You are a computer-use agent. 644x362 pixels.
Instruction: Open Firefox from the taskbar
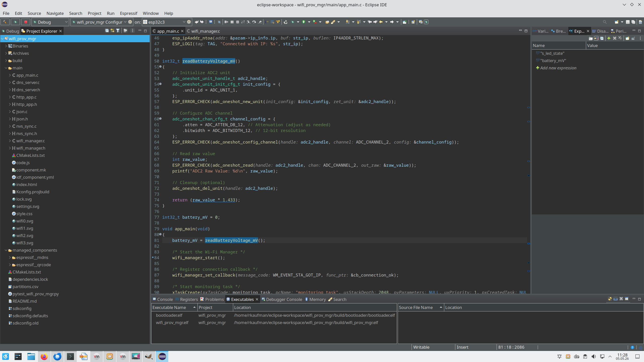(x=44, y=356)
